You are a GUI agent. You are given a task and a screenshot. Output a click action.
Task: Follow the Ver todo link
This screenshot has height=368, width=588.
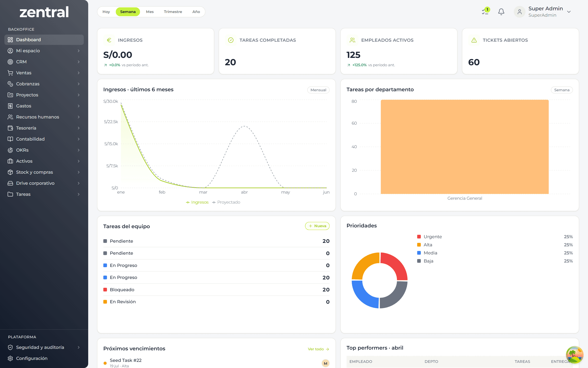318,349
